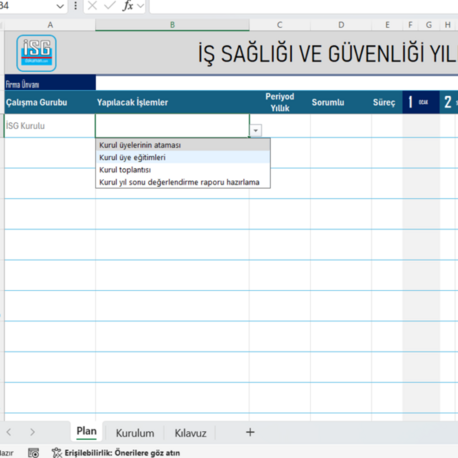Image resolution: width=458 pixels, height=458 pixels.
Task: Click the confirm checkmark in formula bar
Action: [110, 6]
